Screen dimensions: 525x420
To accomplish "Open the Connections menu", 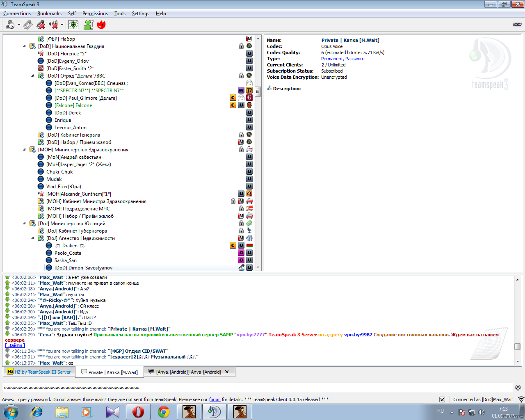I will 17,14.
